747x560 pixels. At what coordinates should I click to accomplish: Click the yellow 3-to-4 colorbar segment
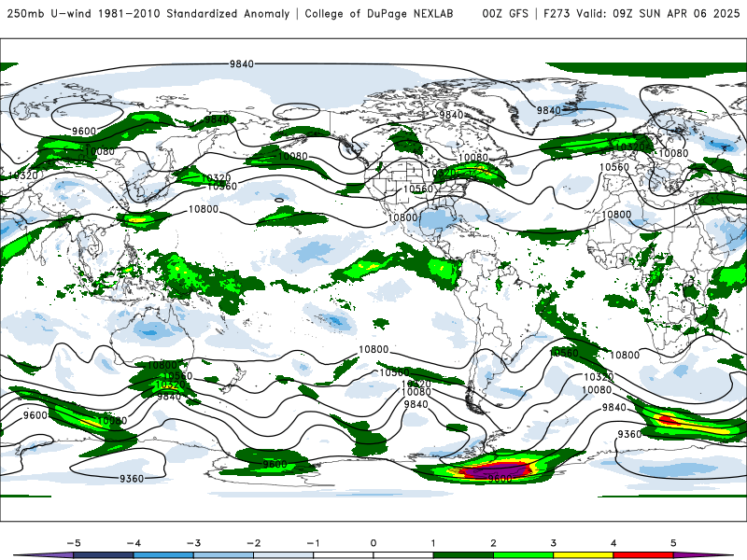coord(583,555)
